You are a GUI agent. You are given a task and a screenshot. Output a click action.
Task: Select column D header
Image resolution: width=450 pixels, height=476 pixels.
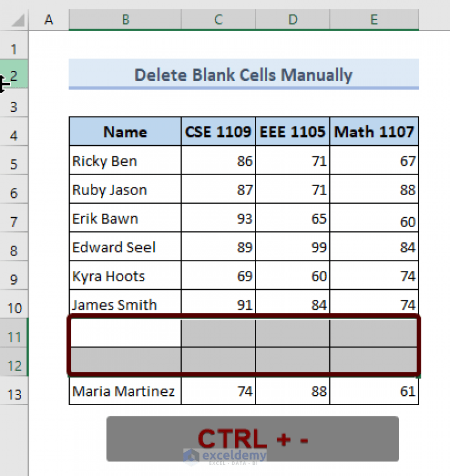pyautogui.click(x=292, y=20)
